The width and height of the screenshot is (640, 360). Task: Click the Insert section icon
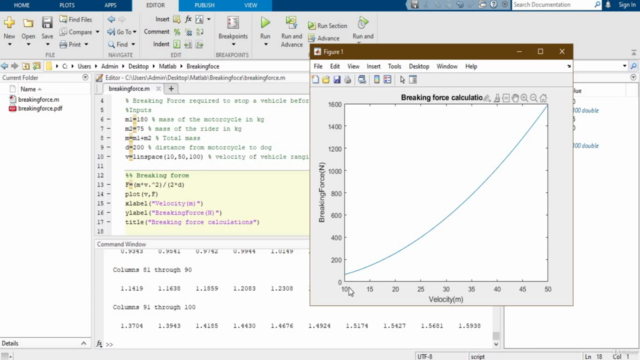177,19
